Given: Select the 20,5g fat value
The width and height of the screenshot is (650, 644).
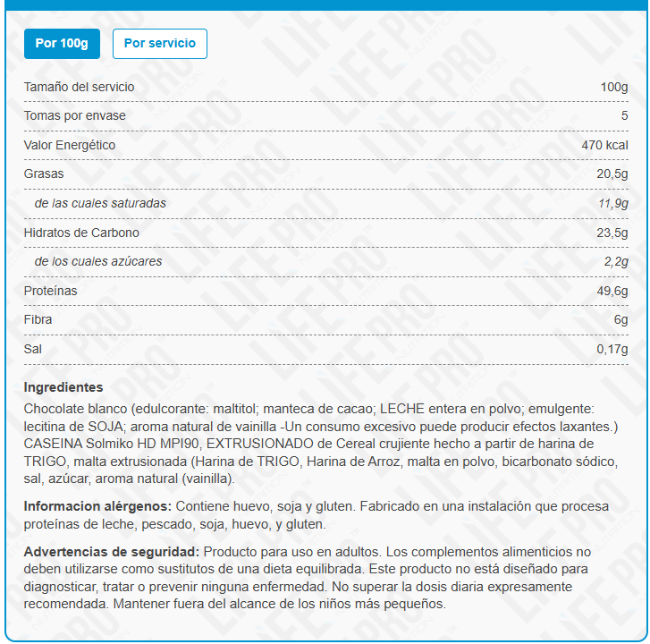Looking at the screenshot, I should (612, 174).
